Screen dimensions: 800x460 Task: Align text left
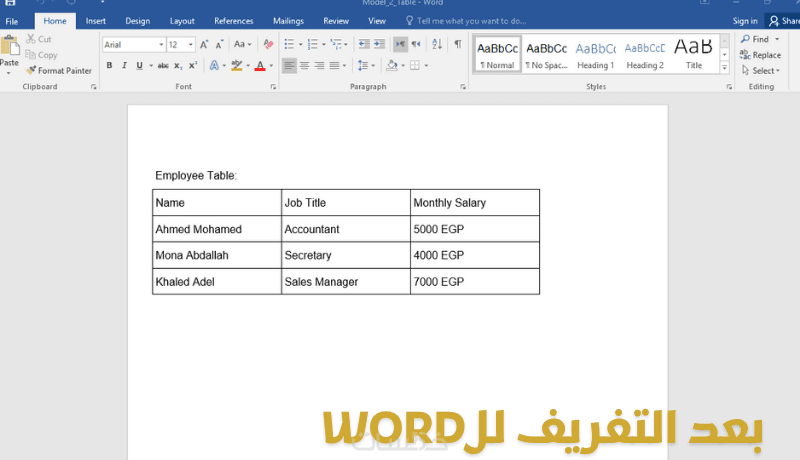[x=289, y=65]
